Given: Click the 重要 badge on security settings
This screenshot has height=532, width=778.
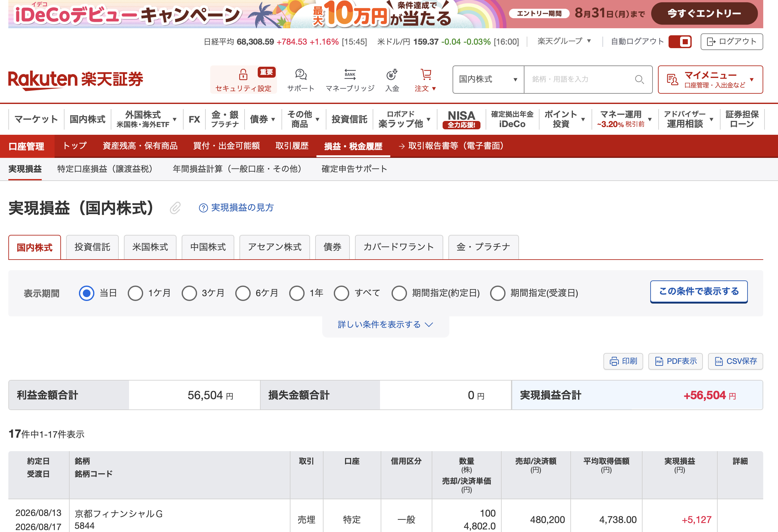Looking at the screenshot, I should pyautogui.click(x=266, y=72).
